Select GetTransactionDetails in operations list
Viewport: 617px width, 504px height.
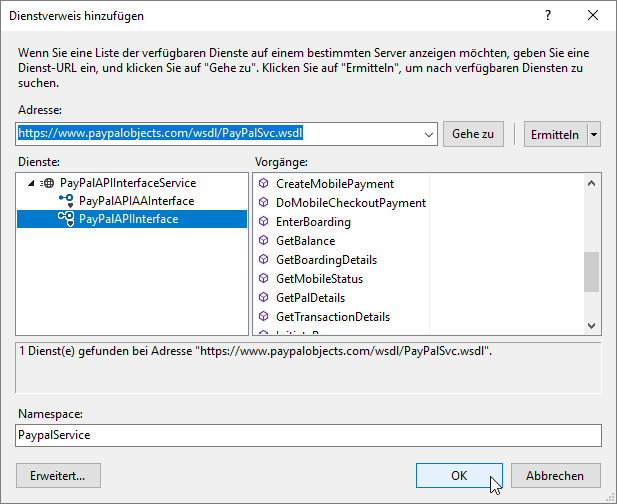(x=332, y=317)
